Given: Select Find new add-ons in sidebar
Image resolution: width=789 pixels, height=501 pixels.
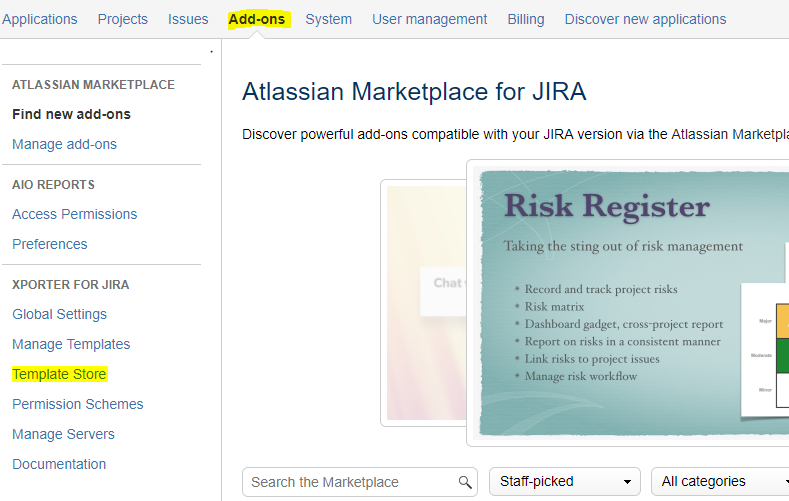Looking at the screenshot, I should [x=71, y=114].
